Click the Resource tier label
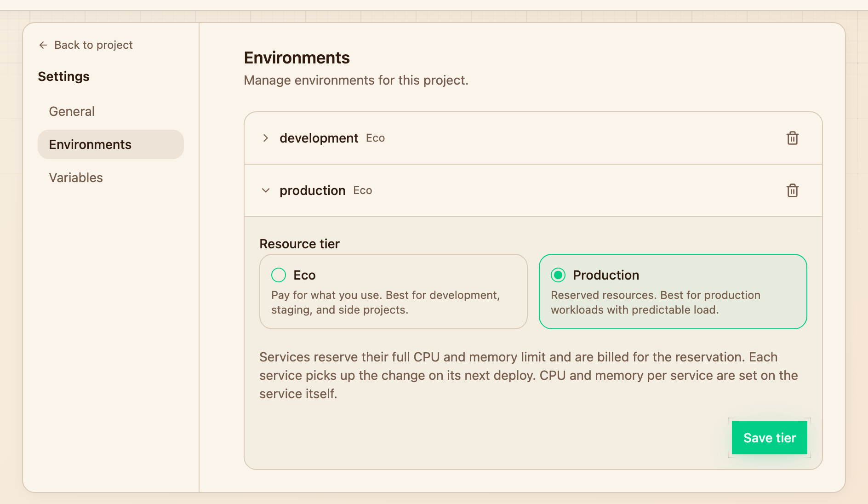 coord(299,244)
